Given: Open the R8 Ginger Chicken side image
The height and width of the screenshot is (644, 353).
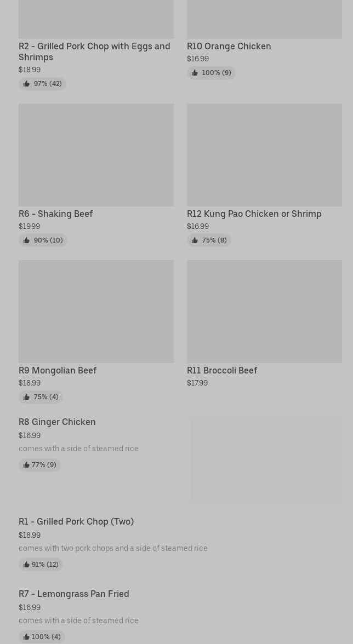Looking at the screenshot, I should click(266, 459).
